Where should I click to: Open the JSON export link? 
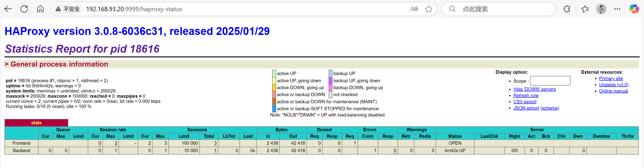pos(526,108)
